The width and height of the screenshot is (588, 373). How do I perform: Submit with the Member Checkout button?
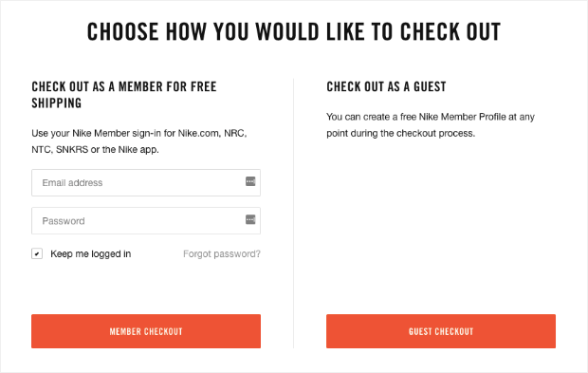146,331
